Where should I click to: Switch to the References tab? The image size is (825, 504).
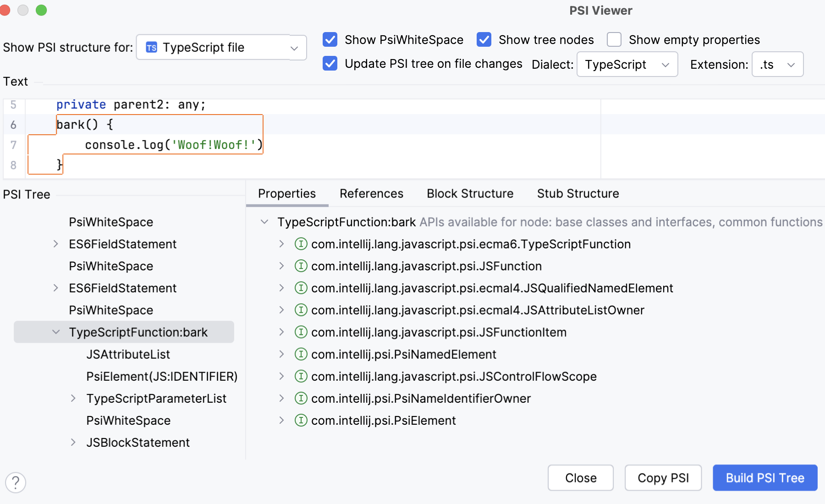point(371,194)
